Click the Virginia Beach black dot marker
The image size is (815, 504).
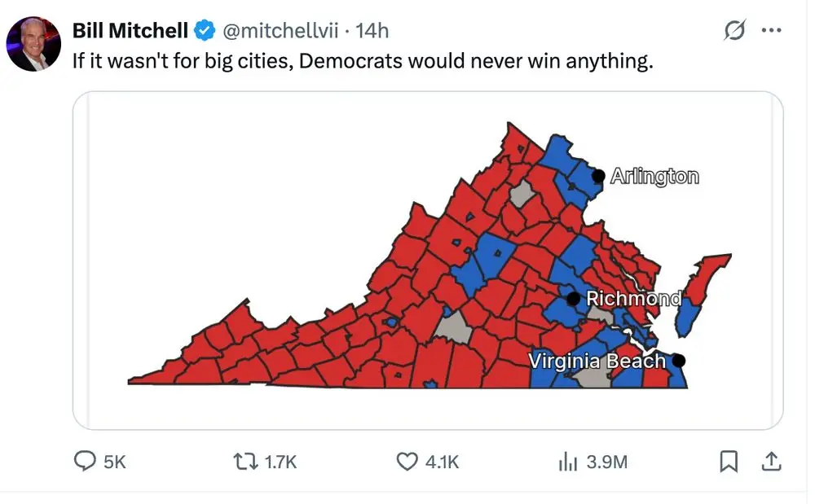[x=680, y=360]
